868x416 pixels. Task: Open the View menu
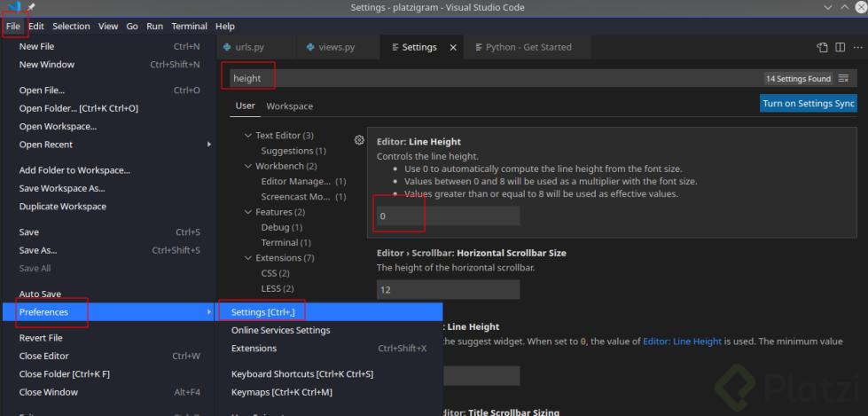(108, 26)
